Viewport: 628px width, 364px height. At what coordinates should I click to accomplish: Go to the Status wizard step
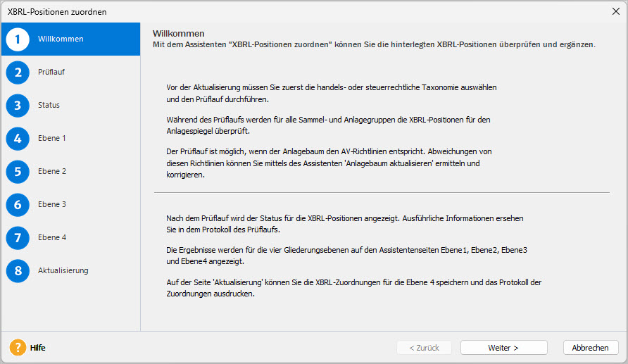49,105
